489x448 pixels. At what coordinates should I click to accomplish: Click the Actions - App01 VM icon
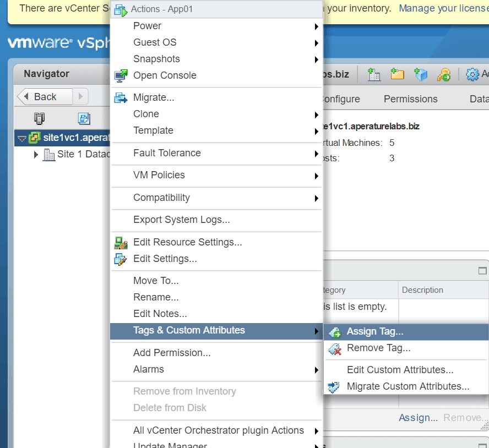click(121, 10)
